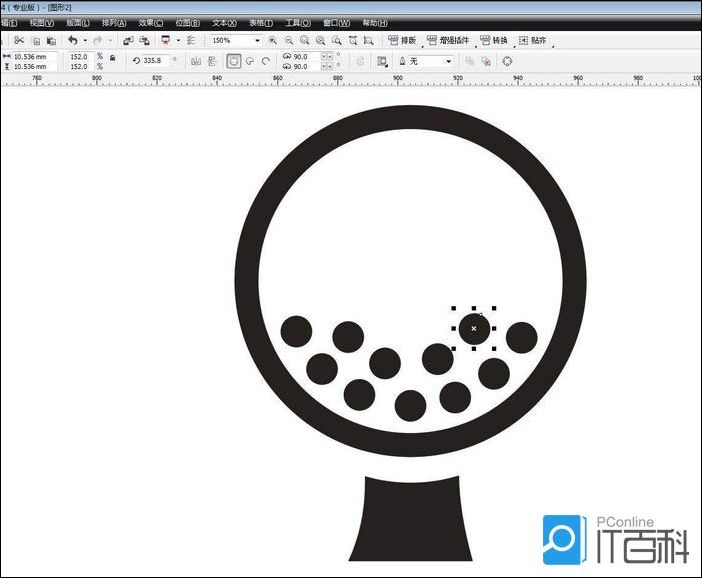Viewport: 702px width, 578px height.
Task: Click the Export icon
Action: [144, 41]
